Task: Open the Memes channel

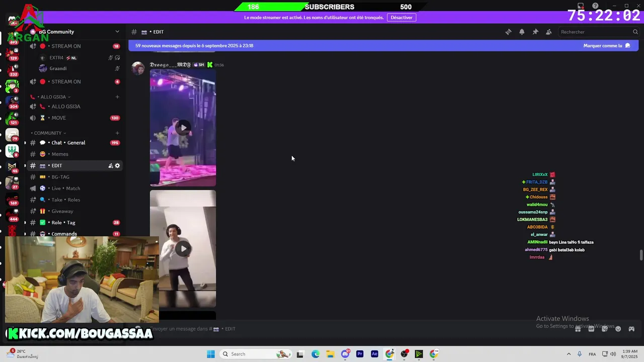Action: (75, 154)
